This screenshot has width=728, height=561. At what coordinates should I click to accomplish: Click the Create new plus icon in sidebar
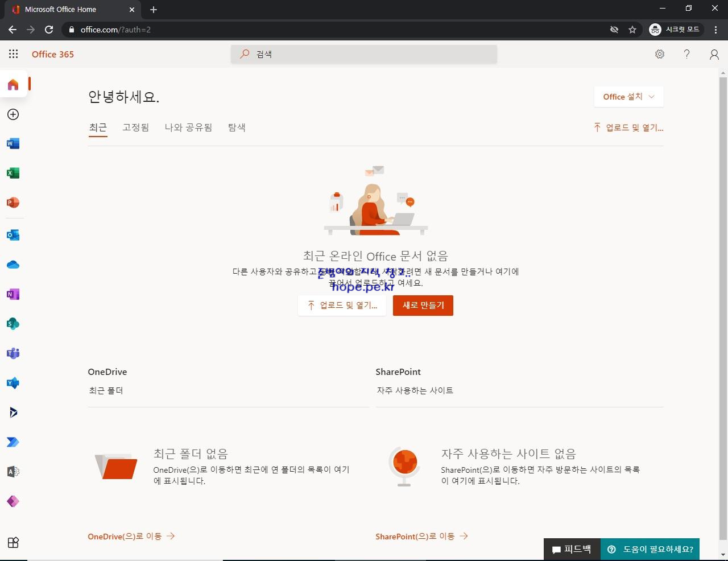point(13,114)
